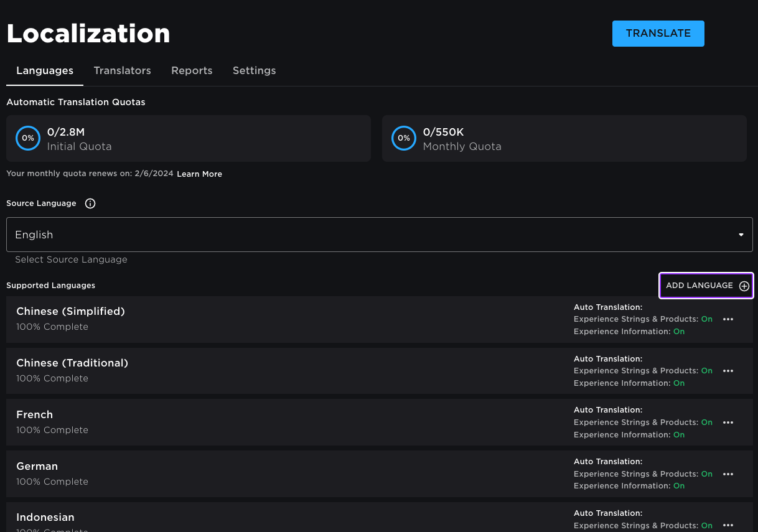Follow the Learn More link
Viewport: 758px width, 532px height.
(x=199, y=174)
